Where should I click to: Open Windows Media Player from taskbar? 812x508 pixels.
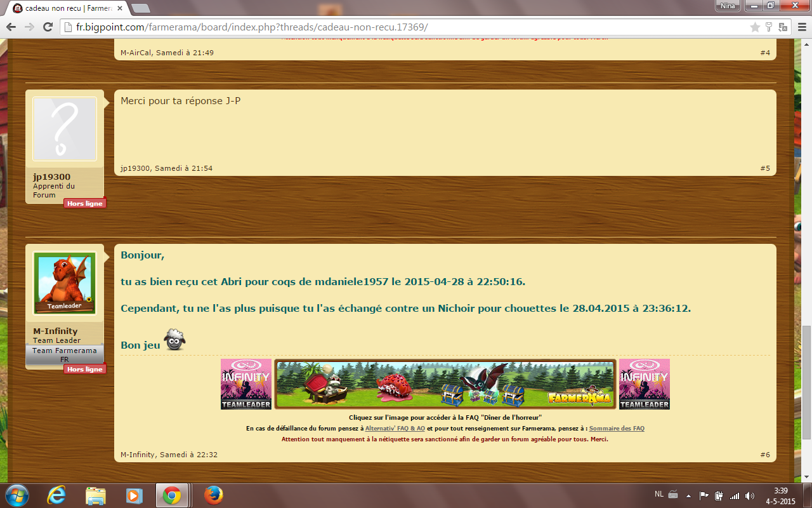(134, 495)
